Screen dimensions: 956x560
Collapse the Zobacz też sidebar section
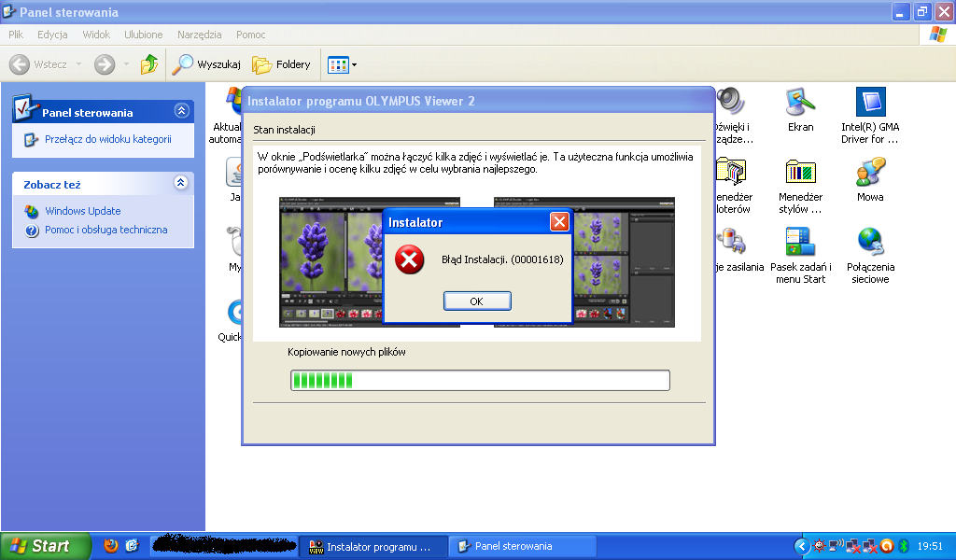[x=181, y=184]
